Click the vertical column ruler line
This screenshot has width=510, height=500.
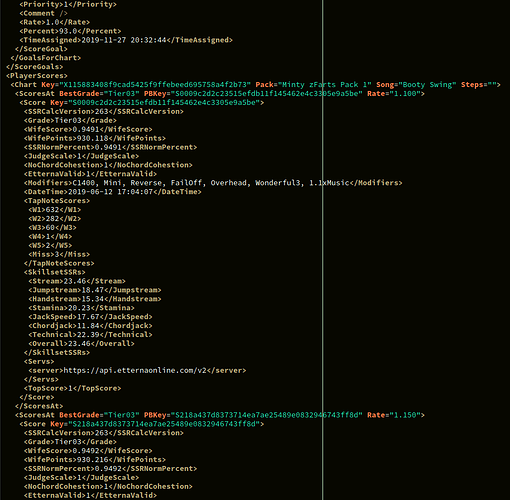[x=322, y=250]
